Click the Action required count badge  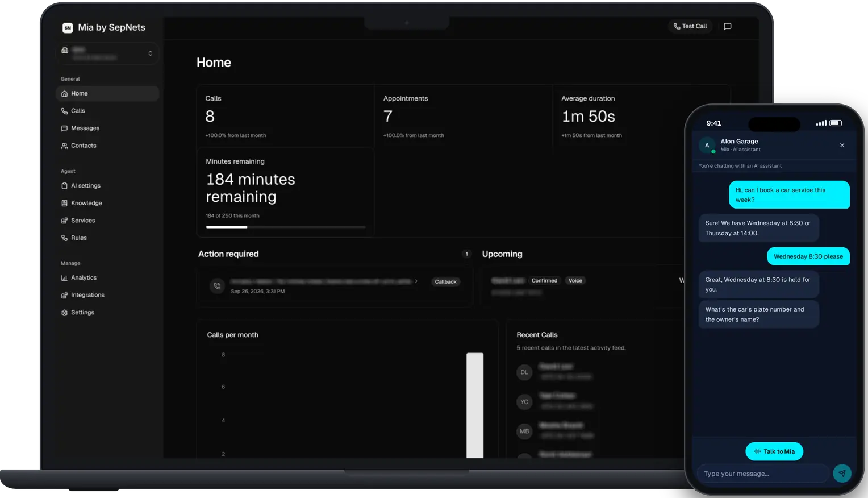point(467,254)
